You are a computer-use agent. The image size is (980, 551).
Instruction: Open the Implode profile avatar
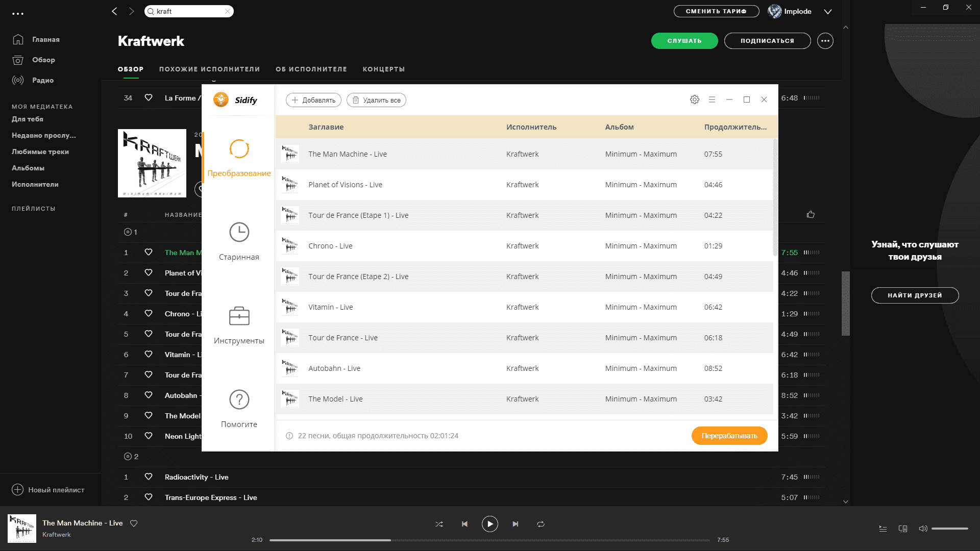pyautogui.click(x=775, y=11)
